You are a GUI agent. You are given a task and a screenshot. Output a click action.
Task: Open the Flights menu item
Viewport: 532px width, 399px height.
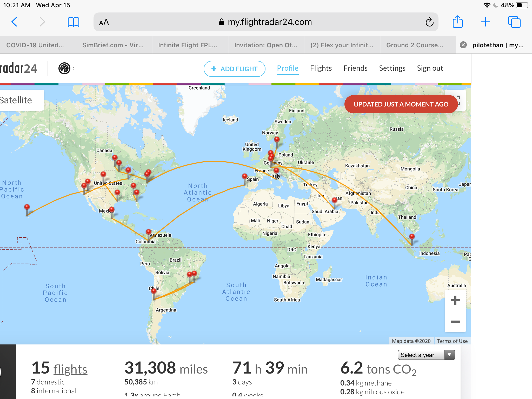[x=321, y=68]
